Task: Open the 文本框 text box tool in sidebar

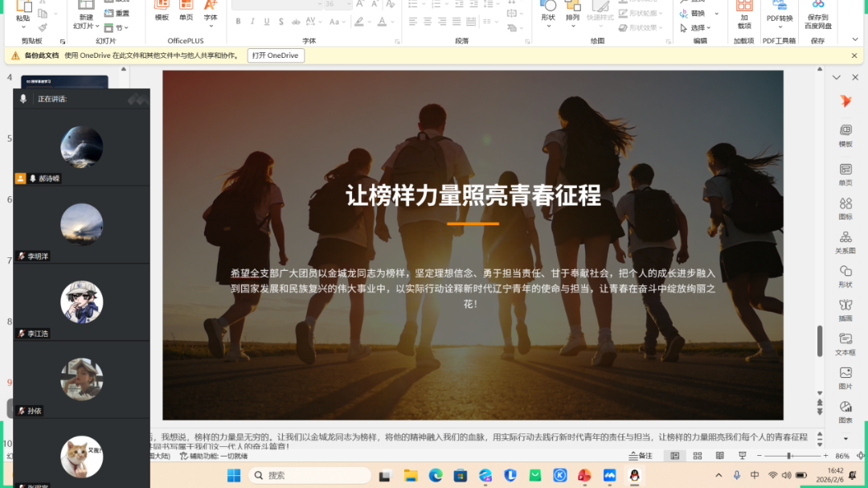Action: [x=845, y=343]
